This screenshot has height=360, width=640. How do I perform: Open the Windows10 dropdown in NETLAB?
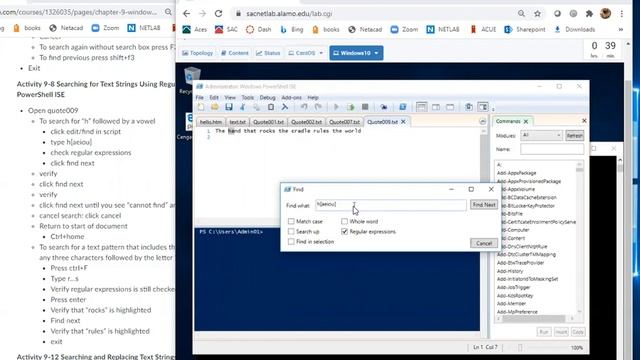376,53
